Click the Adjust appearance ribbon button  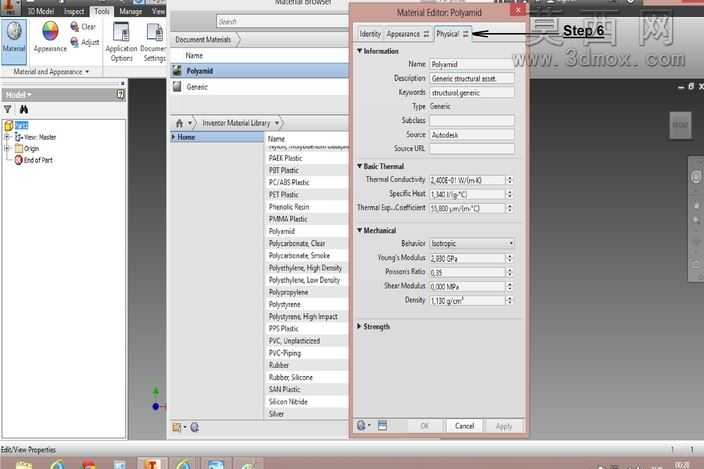[x=84, y=42]
